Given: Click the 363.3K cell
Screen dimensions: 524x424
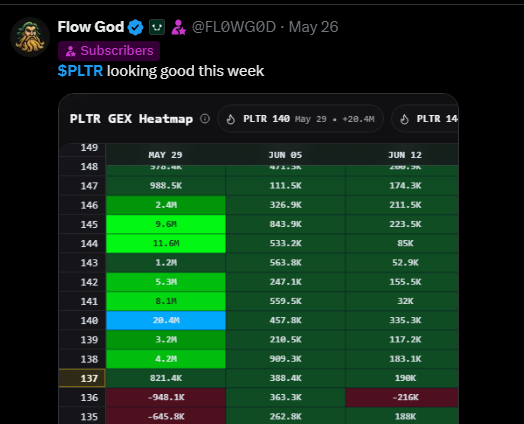Looking at the screenshot, I should coord(285,397).
